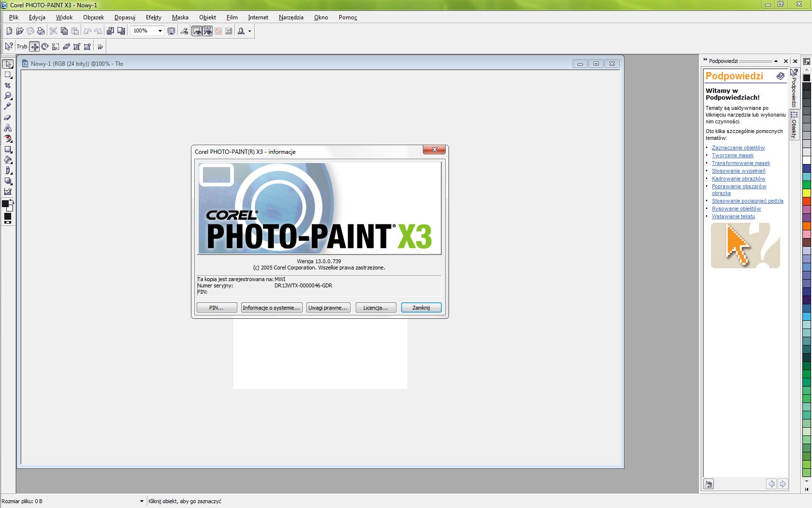Open the status bar info dropdown arrow
The width and height of the screenshot is (812, 508).
tap(142, 501)
